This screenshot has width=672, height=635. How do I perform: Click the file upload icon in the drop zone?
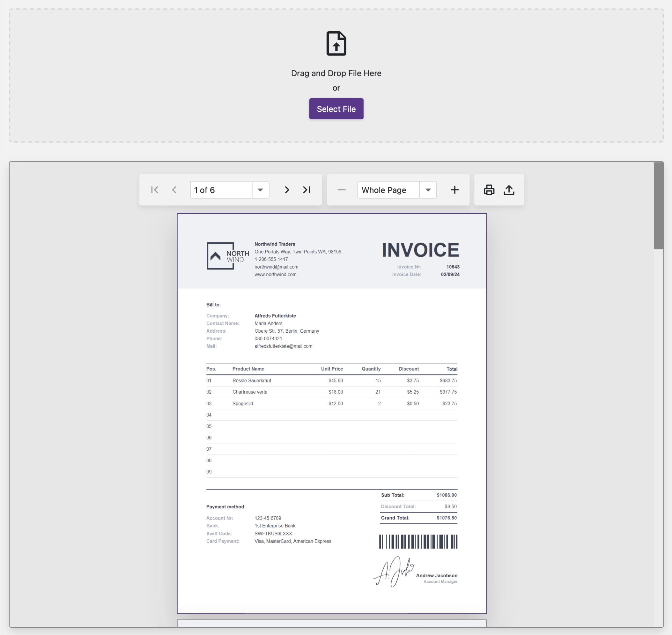click(x=336, y=43)
